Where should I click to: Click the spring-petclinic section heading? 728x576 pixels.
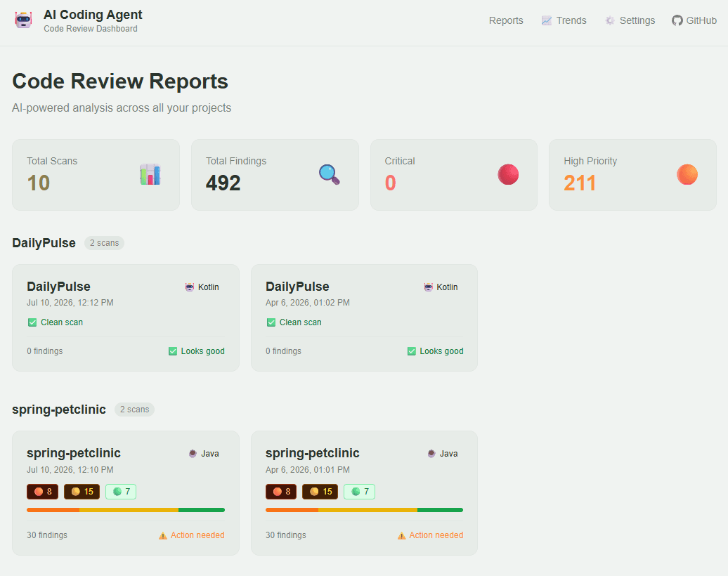[x=59, y=410]
